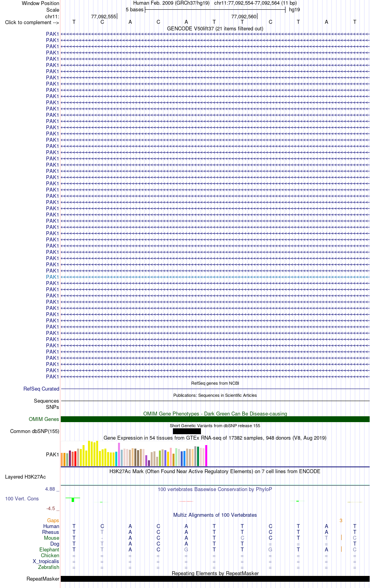Click the RefSeq Curated track label
This screenshot has height=588, width=370.
coord(41,389)
